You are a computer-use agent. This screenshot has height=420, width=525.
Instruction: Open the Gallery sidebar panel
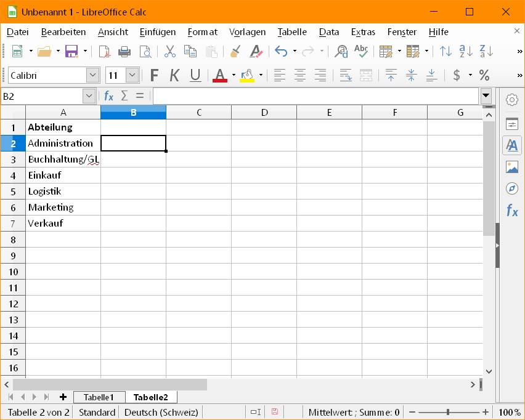511,166
